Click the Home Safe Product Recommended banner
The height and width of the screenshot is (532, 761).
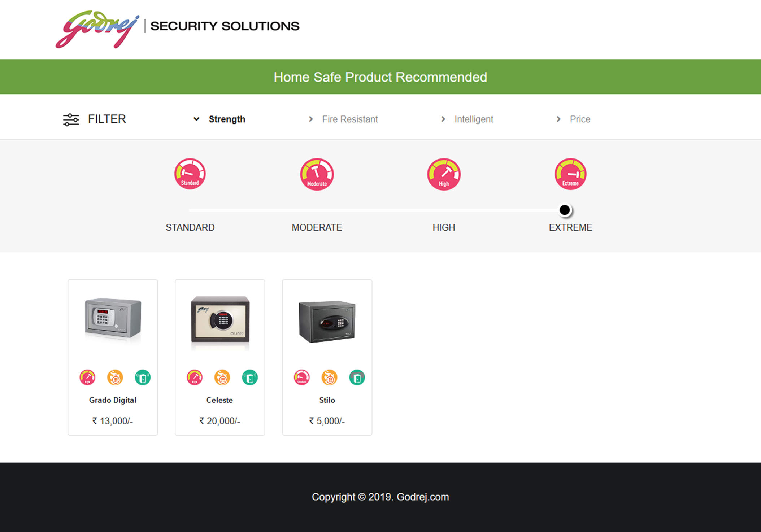click(380, 77)
